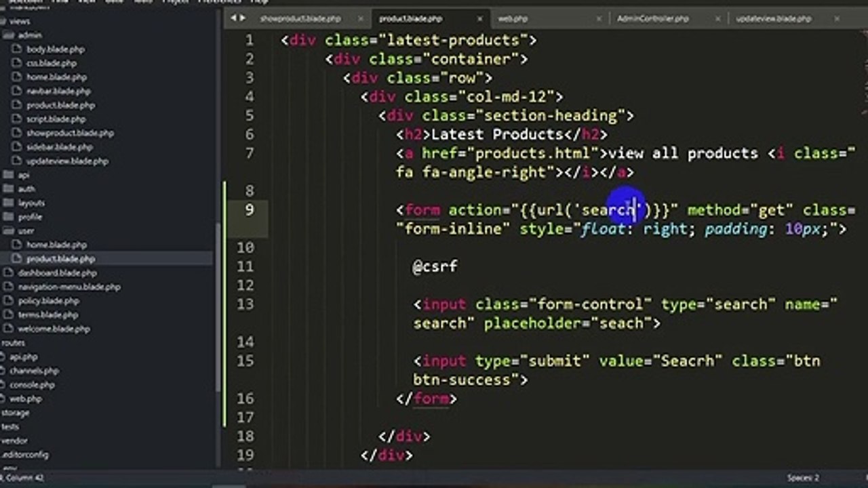Click placeholder value 'seach' on line 13
The width and height of the screenshot is (868, 488).
(620, 323)
